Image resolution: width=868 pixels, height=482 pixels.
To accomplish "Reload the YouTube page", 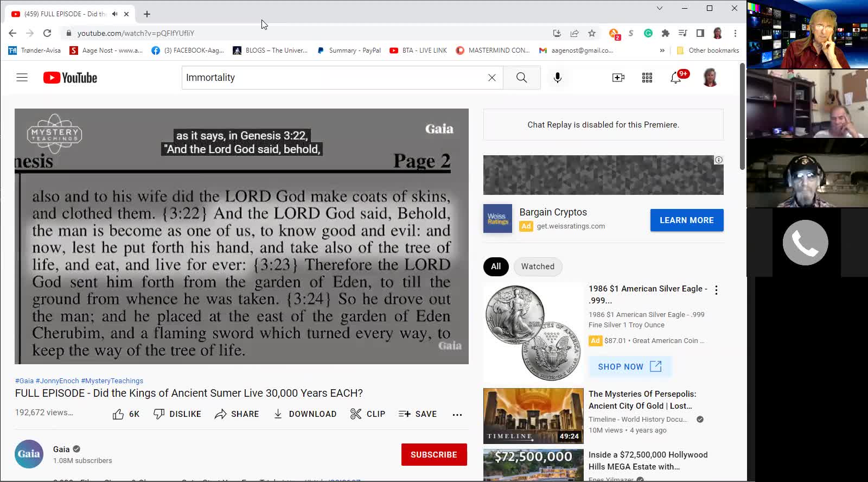I will pos(47,33).
